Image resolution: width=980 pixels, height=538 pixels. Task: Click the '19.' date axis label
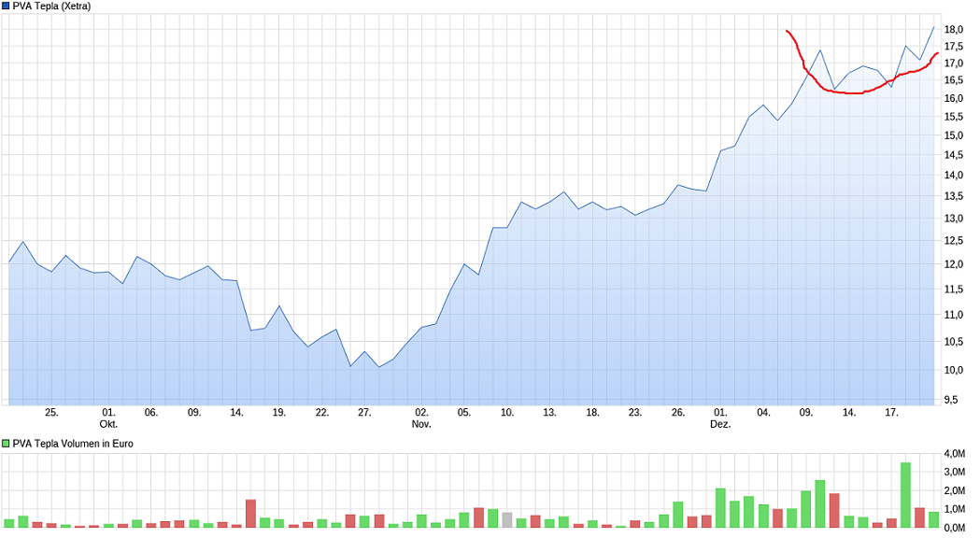pyautogui.click(x=278, y=413)
